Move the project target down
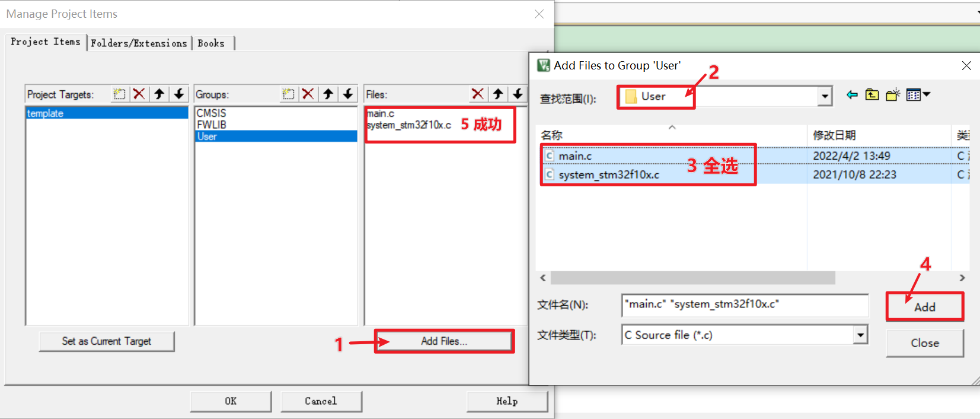This screenshot has height=419, width=980. (x=178, y=94)
